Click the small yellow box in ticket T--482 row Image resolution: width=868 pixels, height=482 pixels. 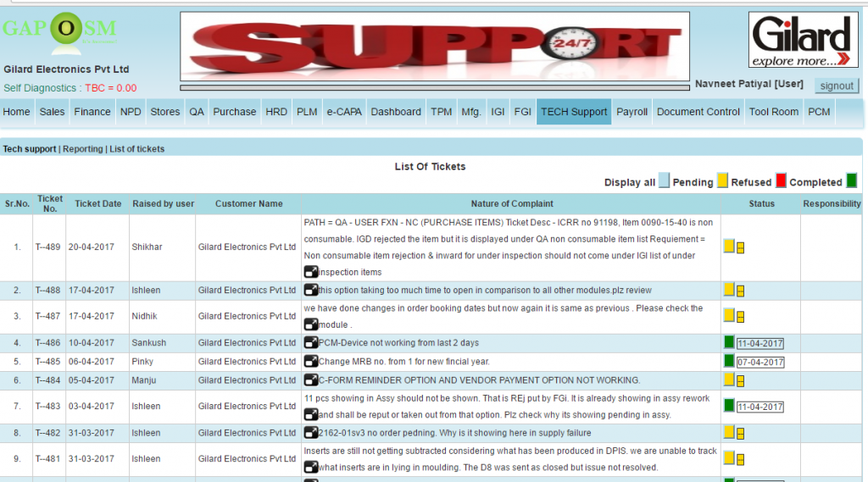[x=740, y=434]
